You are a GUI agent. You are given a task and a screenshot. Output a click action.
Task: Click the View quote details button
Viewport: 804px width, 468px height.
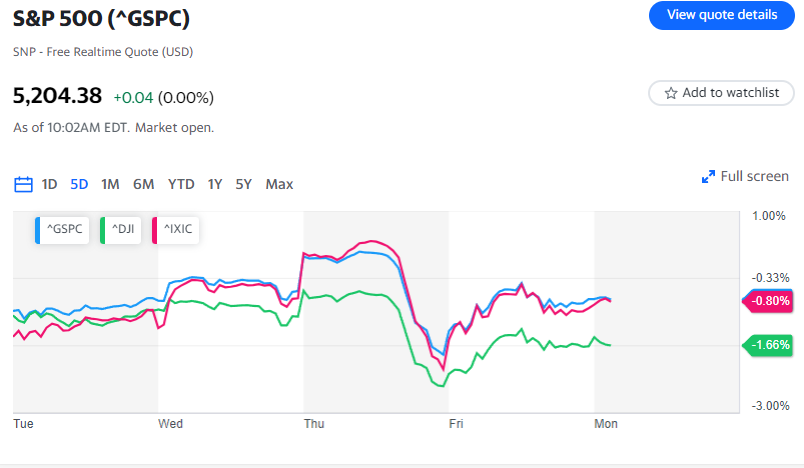click(721, 15)
